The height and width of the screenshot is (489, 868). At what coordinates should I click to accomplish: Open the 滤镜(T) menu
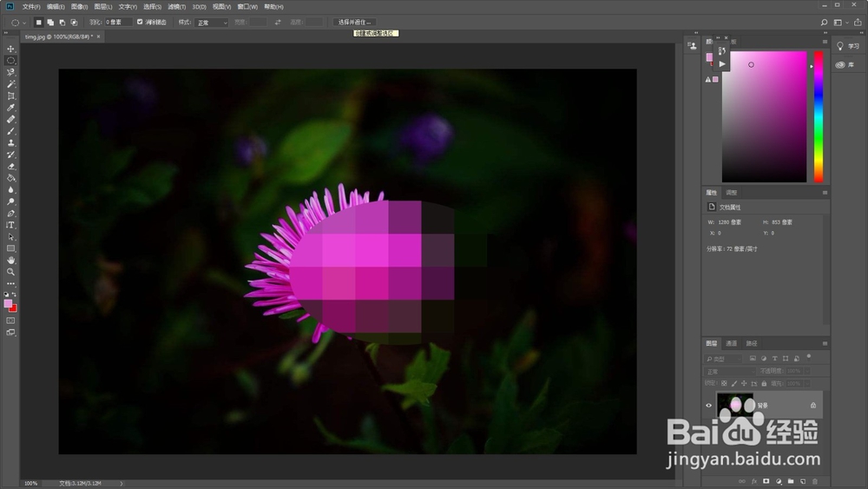(176, 7)
